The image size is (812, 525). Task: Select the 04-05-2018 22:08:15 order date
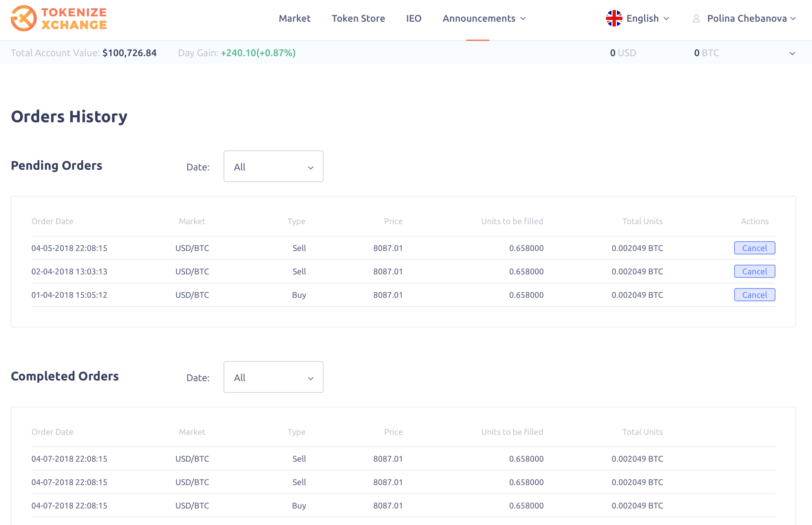(69, 248)
